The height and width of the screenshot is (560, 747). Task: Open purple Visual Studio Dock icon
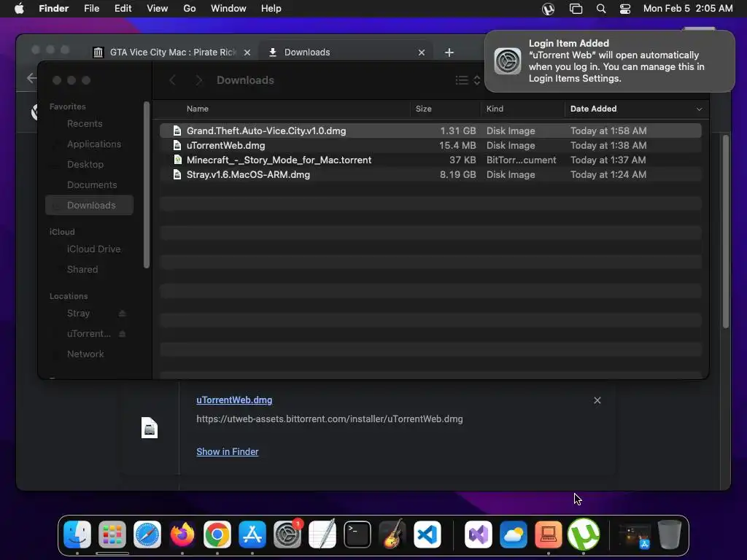pos(479,534)
